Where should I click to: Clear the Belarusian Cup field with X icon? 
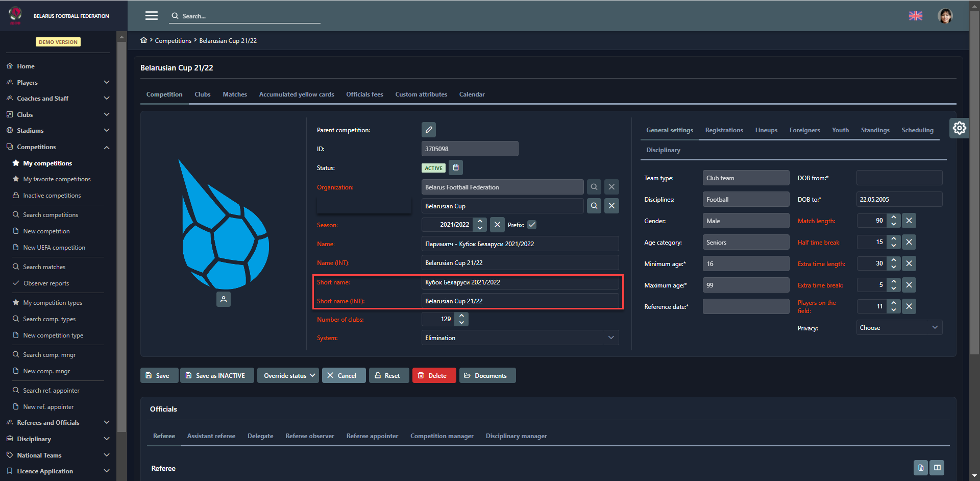611,206
